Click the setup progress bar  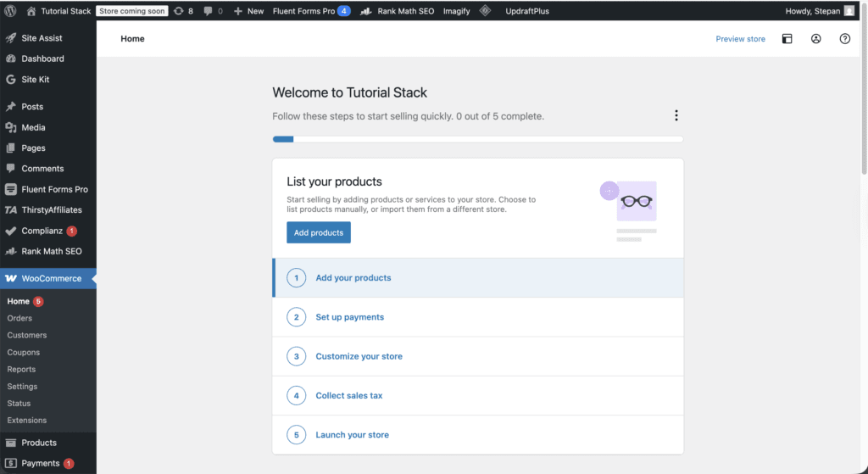(478, 139)
